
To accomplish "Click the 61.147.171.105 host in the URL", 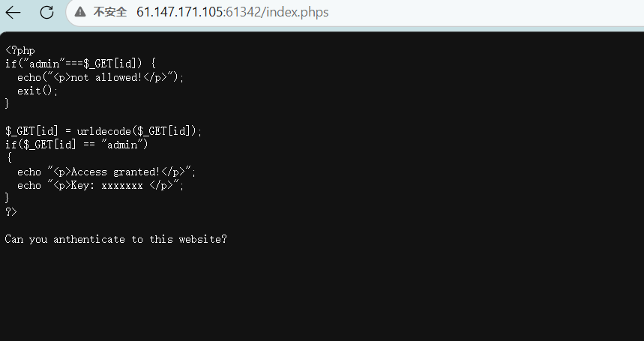I will pyautogui.click(x=180, y=13).
